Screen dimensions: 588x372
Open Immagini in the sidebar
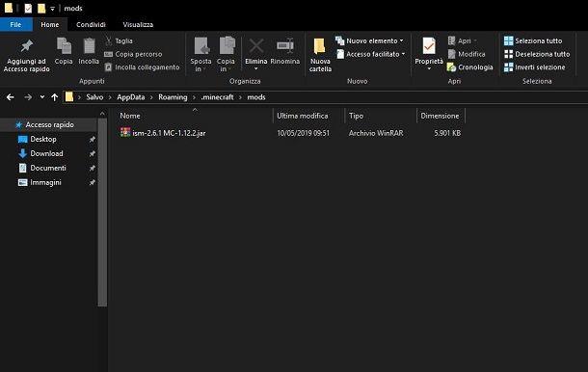pyautogui.click(x=45, y=182)
